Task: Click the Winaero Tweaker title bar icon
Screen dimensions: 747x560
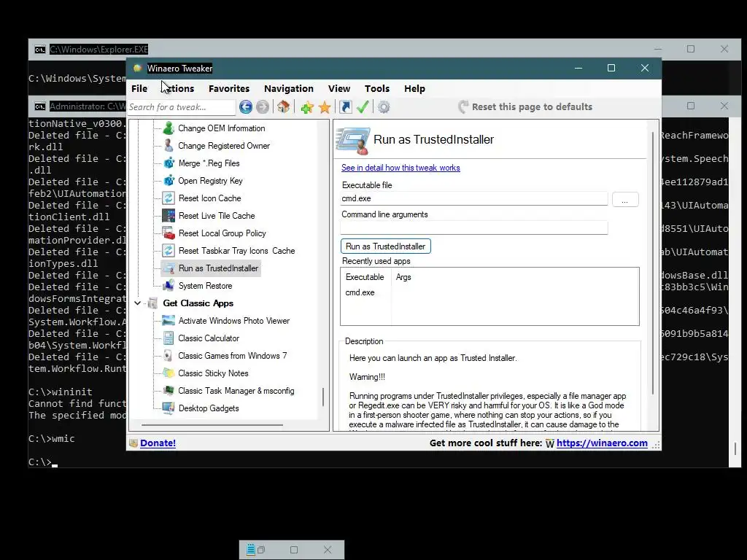Action: [x=138, y=68]
